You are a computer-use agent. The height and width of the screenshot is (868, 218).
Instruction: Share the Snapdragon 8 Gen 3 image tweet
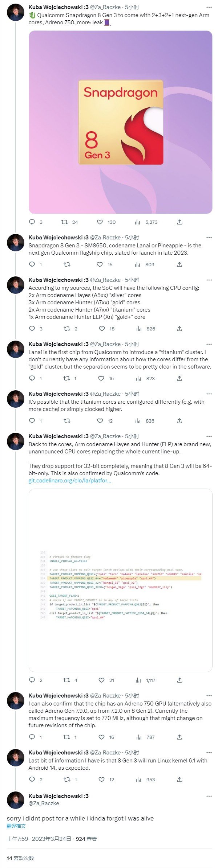tap(179, 222)
